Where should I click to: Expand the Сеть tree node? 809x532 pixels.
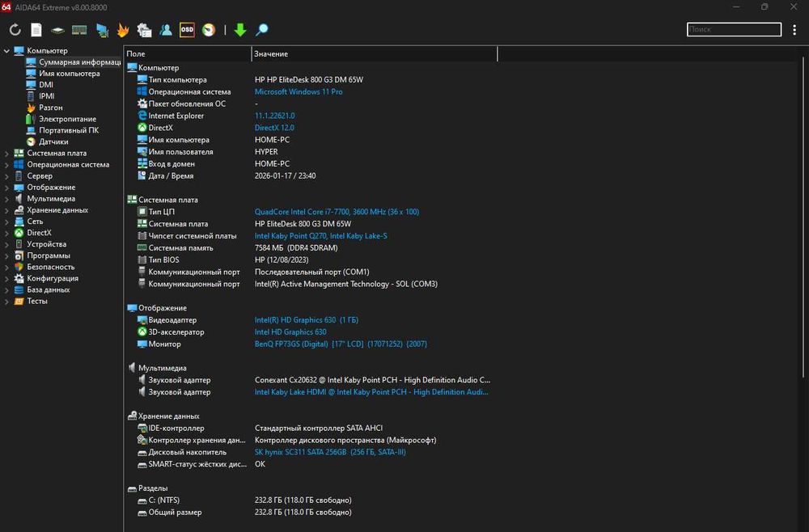[x=6, y=222]
